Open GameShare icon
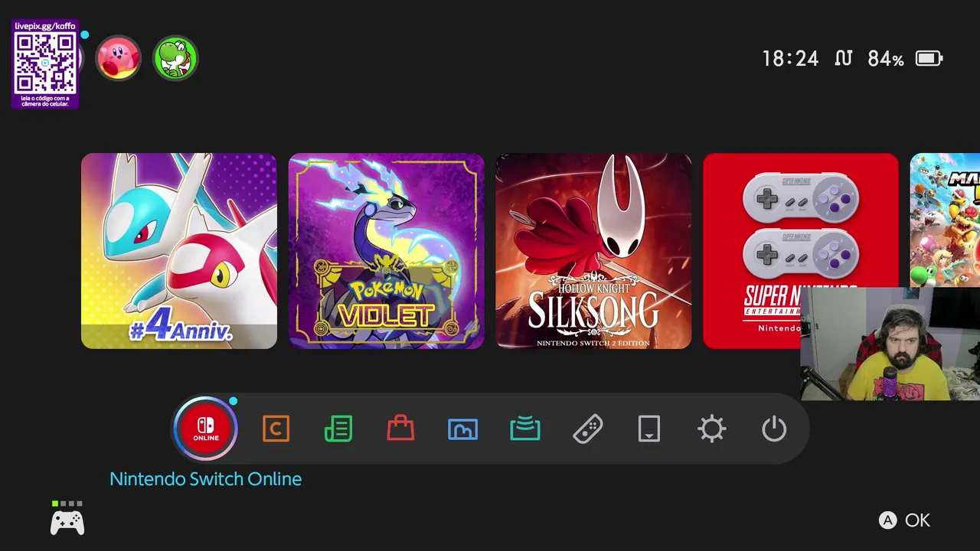Screen dimensions: 980x551 [525, 429]
